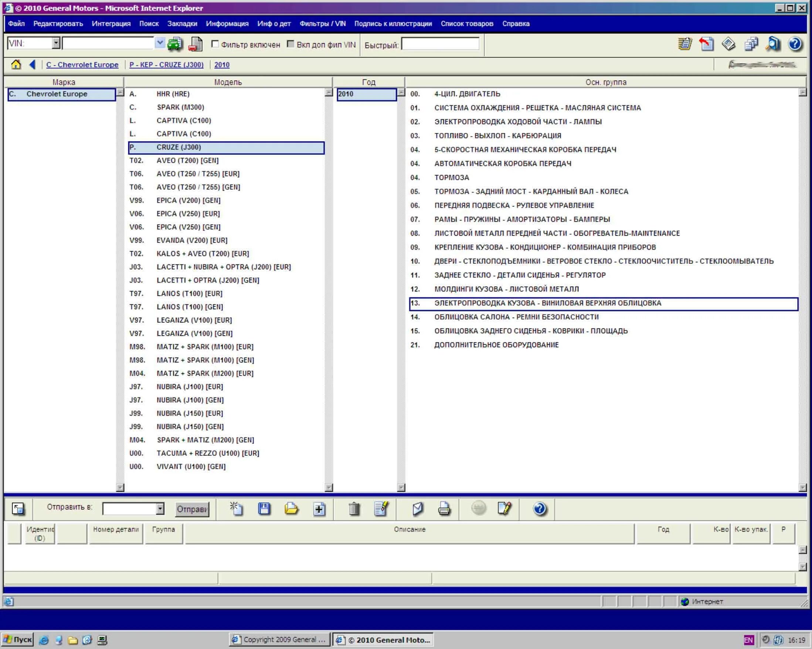Image resolution: width=812 pixels, height=649 pixels.
Task: Click the 'Быстрый' quick search input field
Action: coord(440,44)
